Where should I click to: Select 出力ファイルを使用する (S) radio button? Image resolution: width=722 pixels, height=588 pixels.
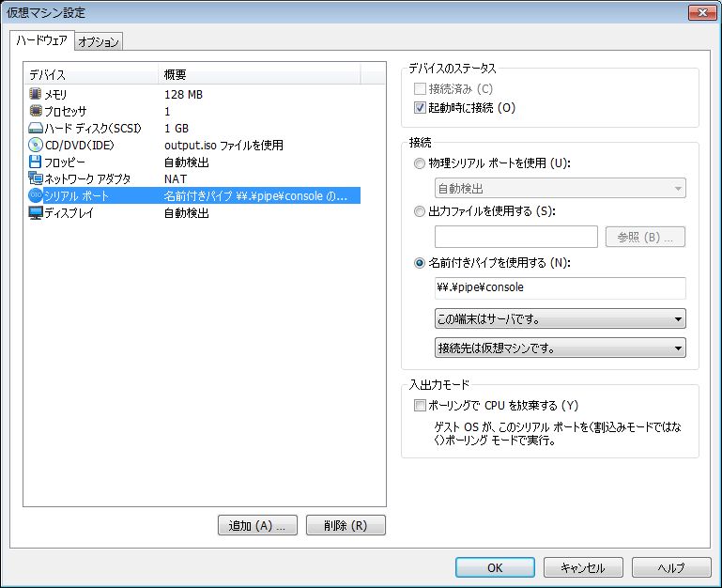point(420,211)
